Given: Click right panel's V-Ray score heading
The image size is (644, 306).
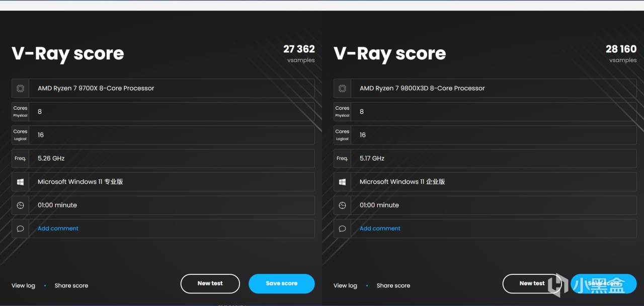Looking at the screenshot, I should 390,53.
